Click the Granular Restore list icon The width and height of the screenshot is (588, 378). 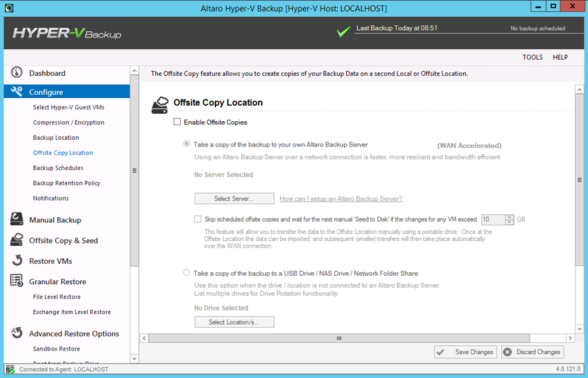click(x=17, y=280)
